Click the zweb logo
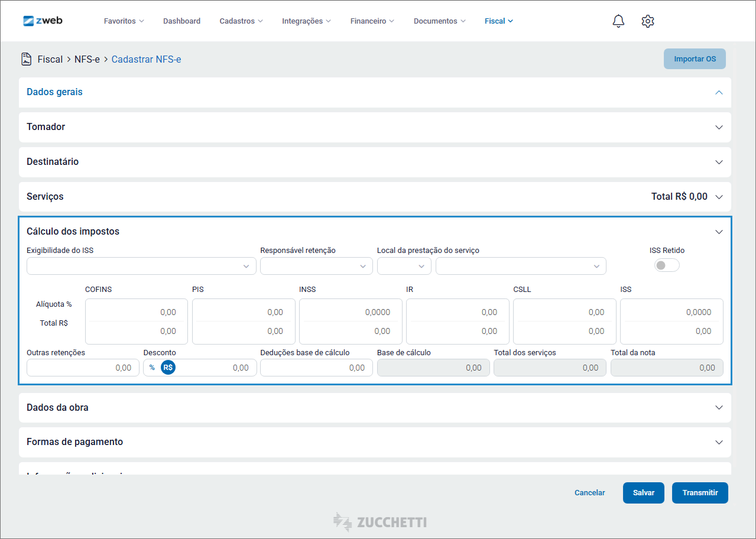The image size is (756, 539). [x=43, y=21]
